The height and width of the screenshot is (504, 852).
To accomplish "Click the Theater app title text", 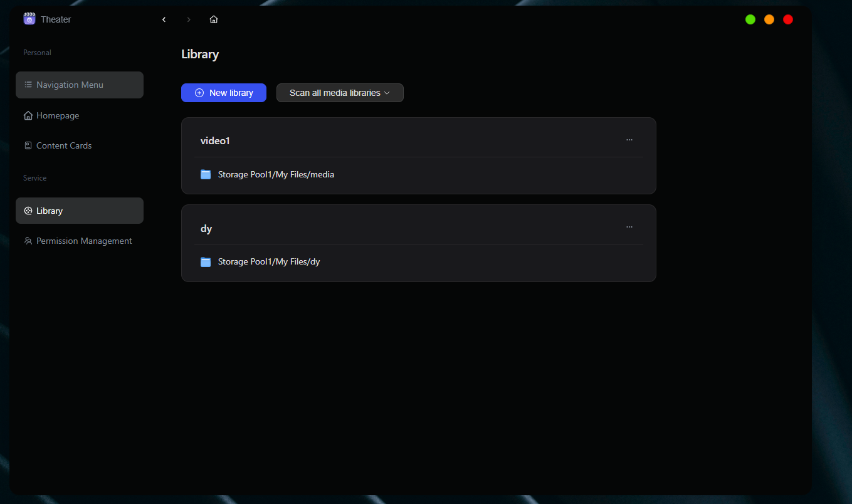I will pos(56,19).
